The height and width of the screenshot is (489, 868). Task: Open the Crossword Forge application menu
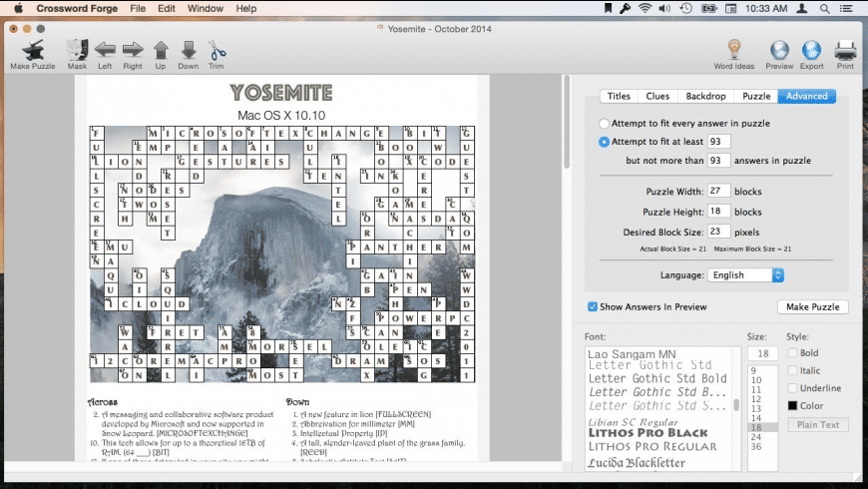(x=77, y=8)
